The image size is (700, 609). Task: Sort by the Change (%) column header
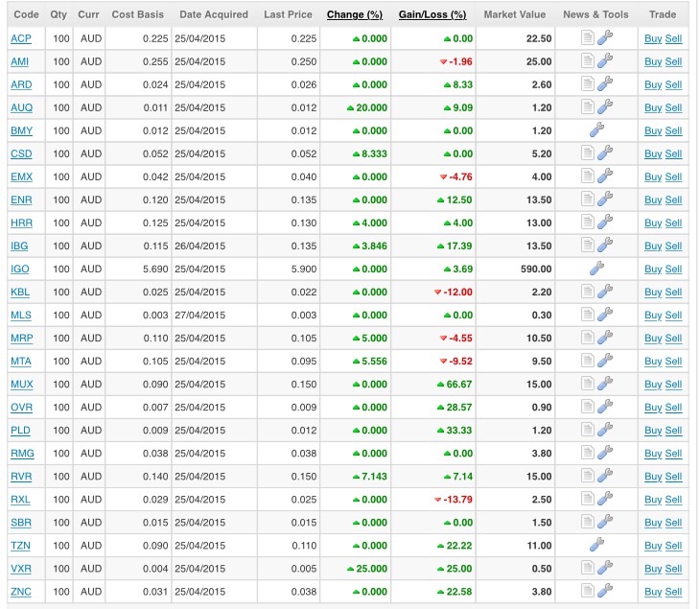355,14
